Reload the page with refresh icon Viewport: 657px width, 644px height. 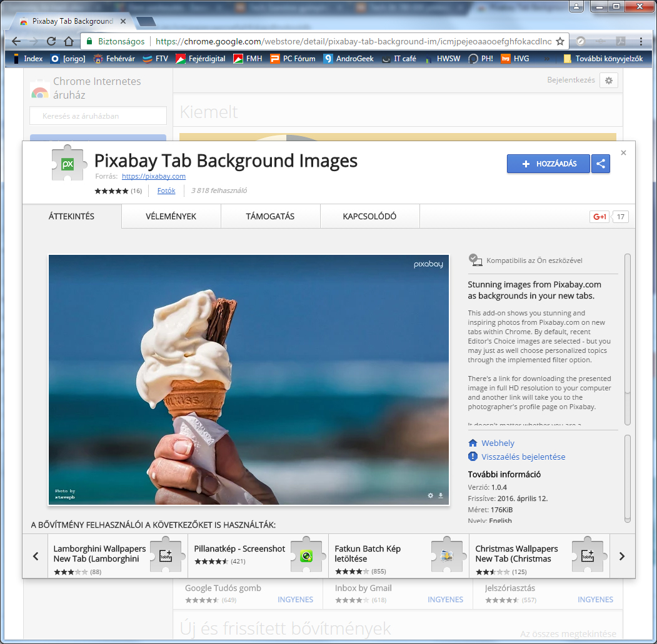pyautogui.click(x=51, y=41)
